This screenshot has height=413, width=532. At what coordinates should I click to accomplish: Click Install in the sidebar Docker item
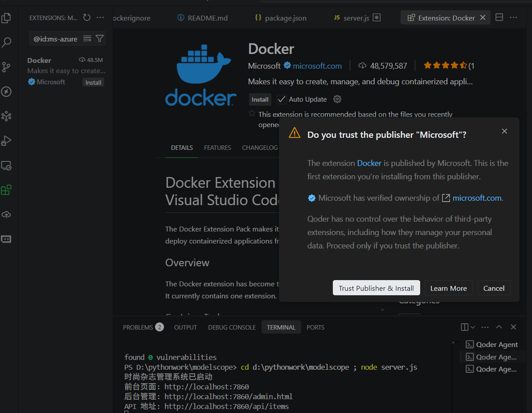pyautogui.click(x=93, y=83)
